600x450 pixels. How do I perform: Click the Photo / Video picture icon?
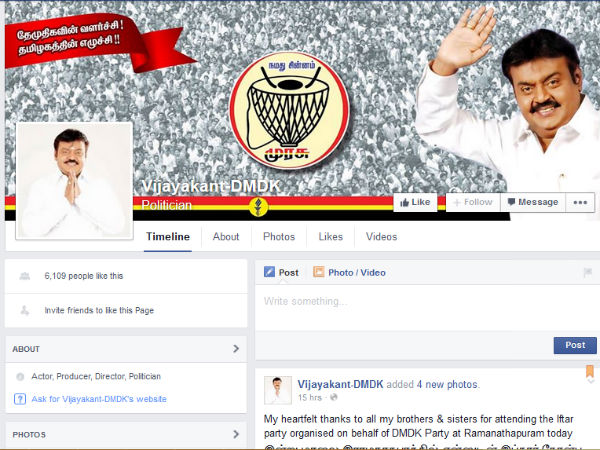[319, 272]
